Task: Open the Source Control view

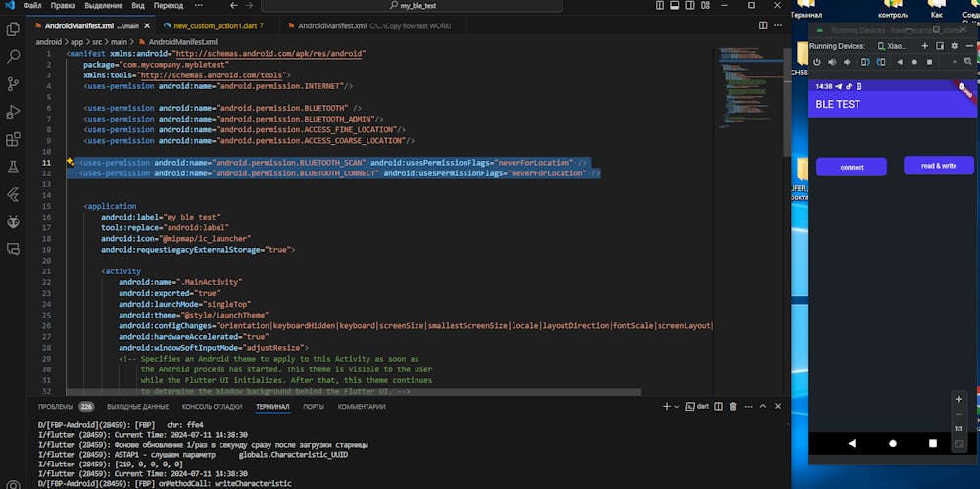Action: click(14, 83)
